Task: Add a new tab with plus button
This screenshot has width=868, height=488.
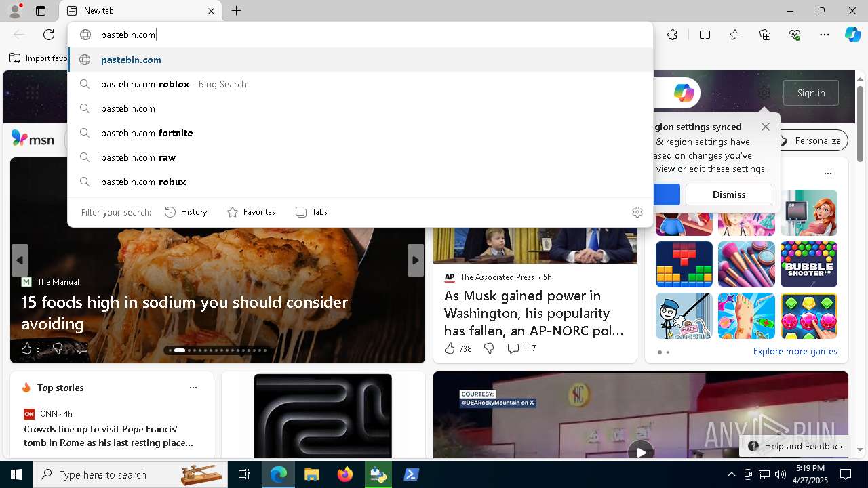Action: tap(236, 11)
